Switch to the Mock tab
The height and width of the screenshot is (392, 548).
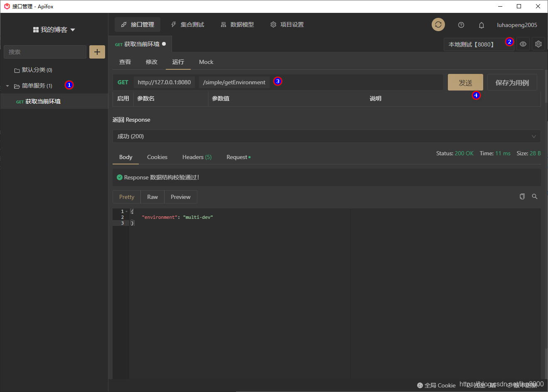click(x=206, y=62)
